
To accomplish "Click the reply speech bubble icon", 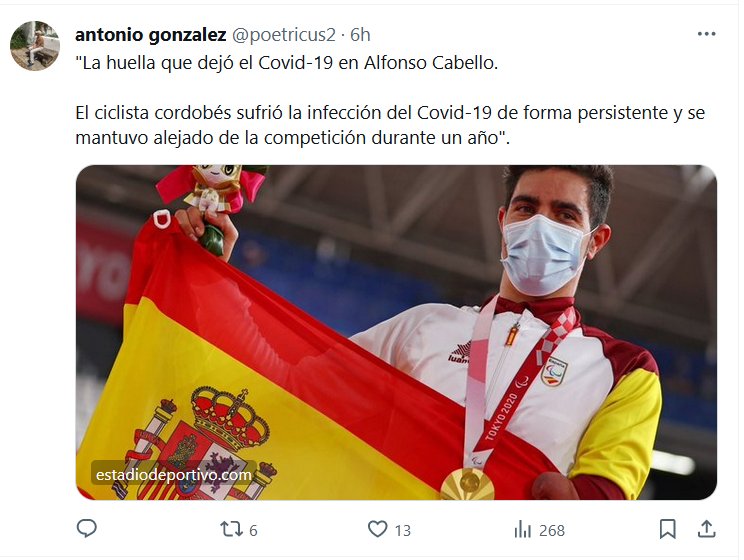I will [86, 529].
